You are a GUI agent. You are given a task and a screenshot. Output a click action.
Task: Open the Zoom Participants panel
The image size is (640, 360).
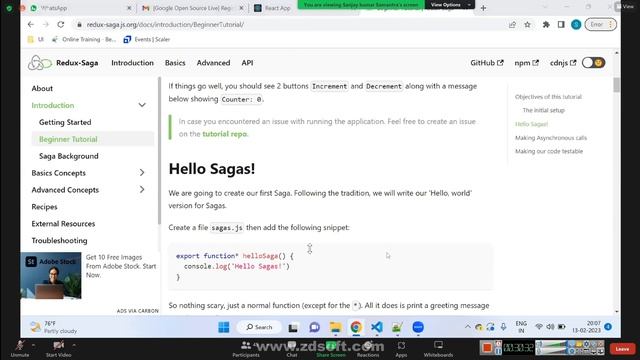(246, 349)
